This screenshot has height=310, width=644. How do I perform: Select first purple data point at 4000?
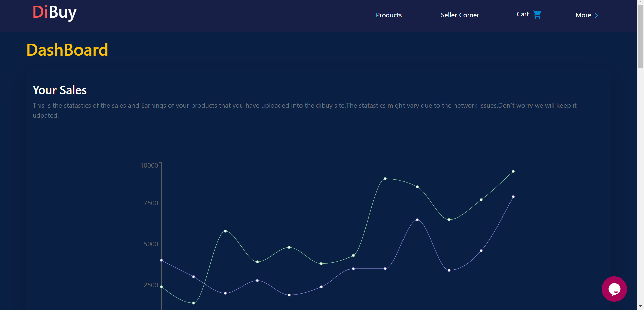point(161,260)
